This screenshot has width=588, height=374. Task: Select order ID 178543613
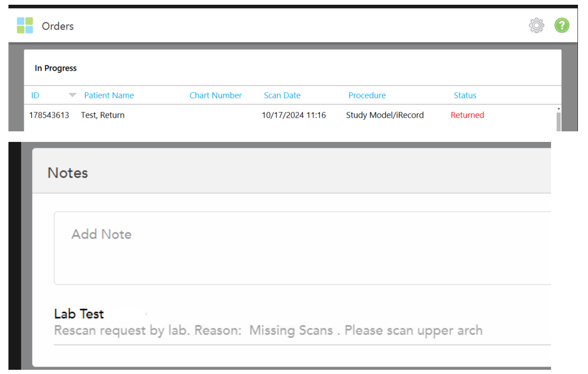49,115
